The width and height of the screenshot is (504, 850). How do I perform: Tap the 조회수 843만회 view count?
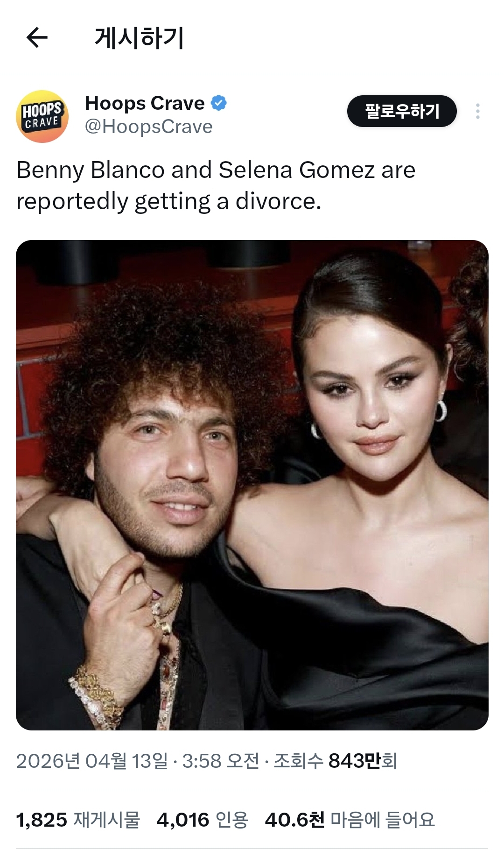[335, 761]
